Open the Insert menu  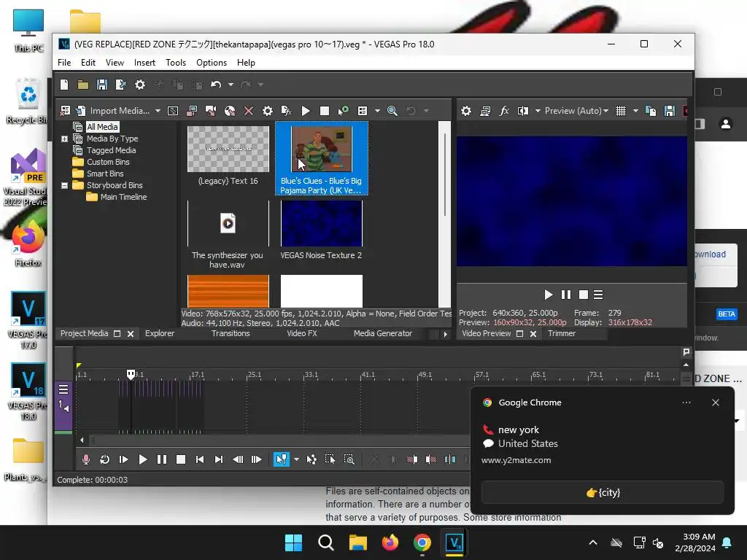[x=144, y=63]
